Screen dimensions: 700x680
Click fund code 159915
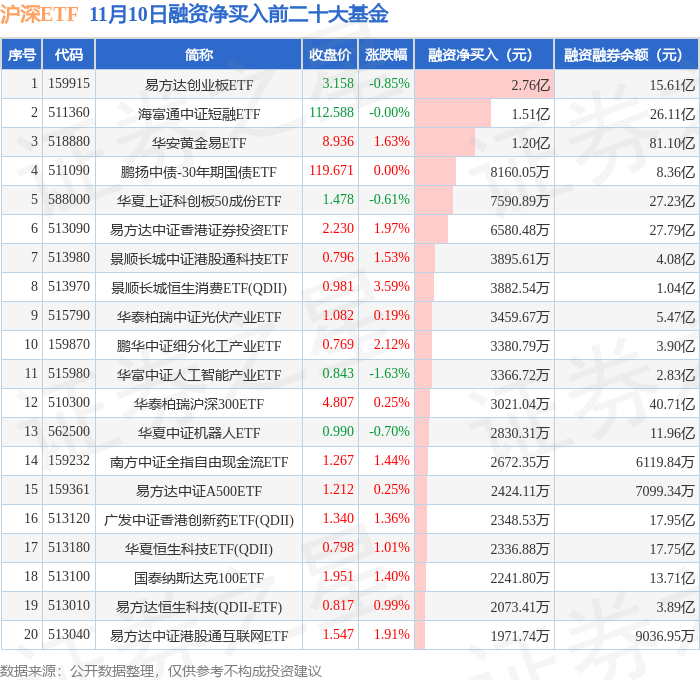click(x=69, y=83)
